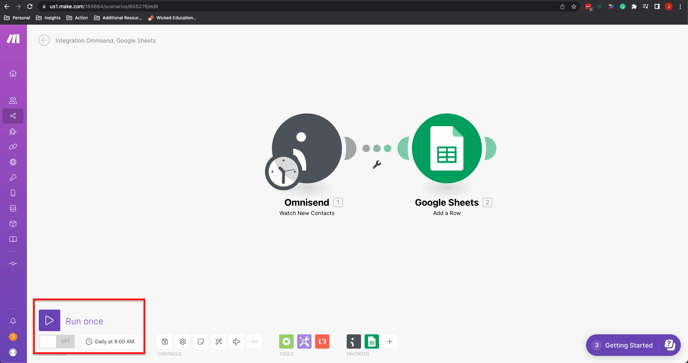Open the Extensions puzzle icon in Chrome

pyautogui.click(x=634, y=7)
